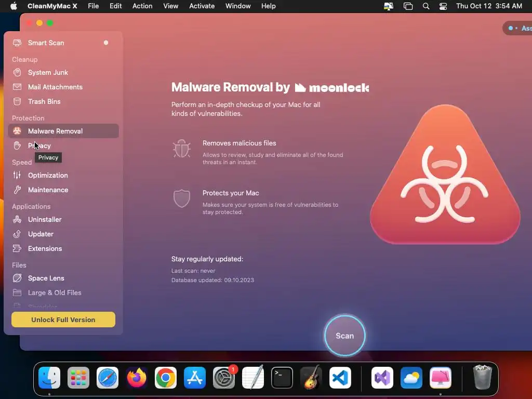The height and width of the screenshot is (399, 532).
Task: Click the moonlock logo
Action: click(x=332, y=88)
